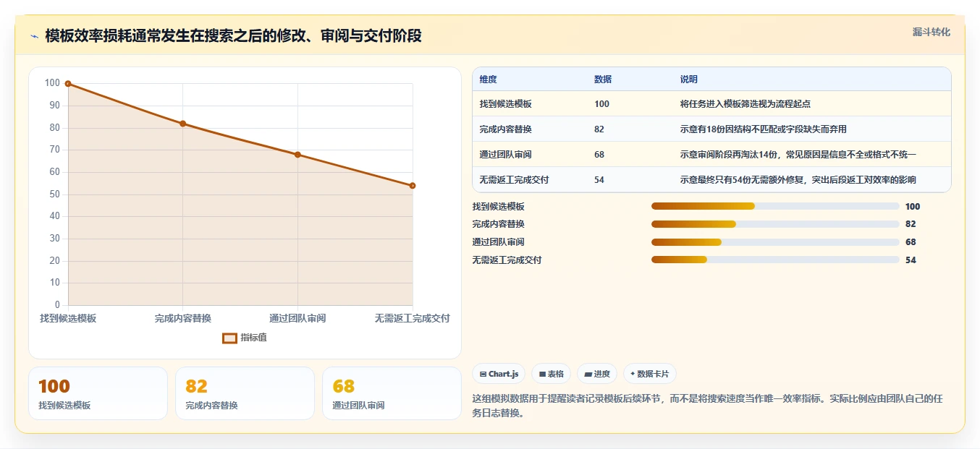Click the 无需返工完成交付 progress bar
The image size is (980, 449).
click(775, 260)
